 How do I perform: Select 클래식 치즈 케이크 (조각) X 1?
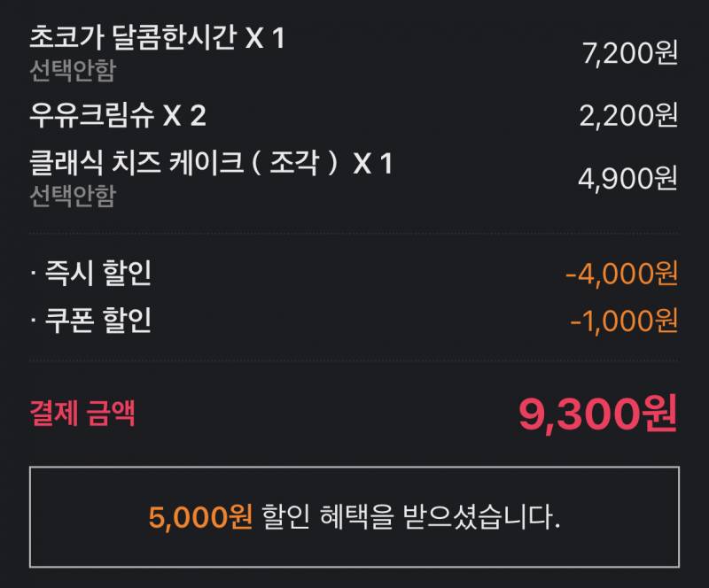coord(211,163)
